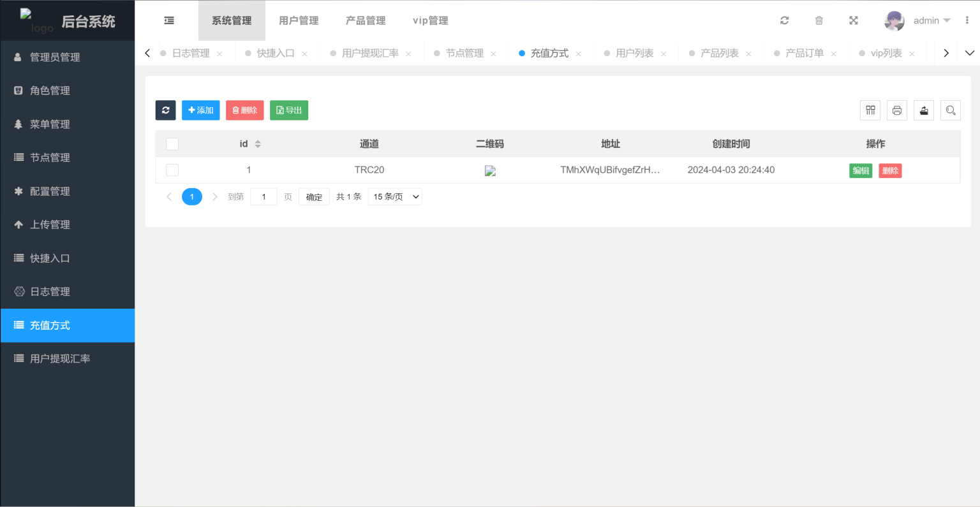Image resolution: width=980 pixels, height=507 pixels.
Task: Open the 15 条/页 page size dropdown
Action: [x=395, y=196]
